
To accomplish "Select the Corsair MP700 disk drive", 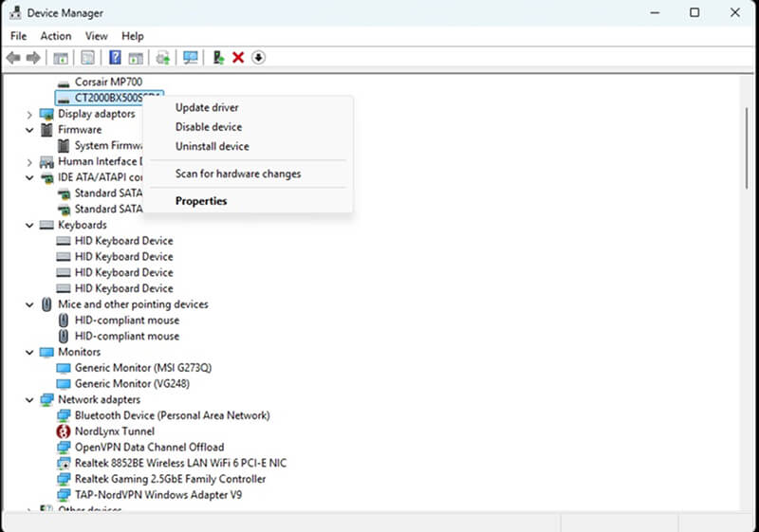I will 108,82.
